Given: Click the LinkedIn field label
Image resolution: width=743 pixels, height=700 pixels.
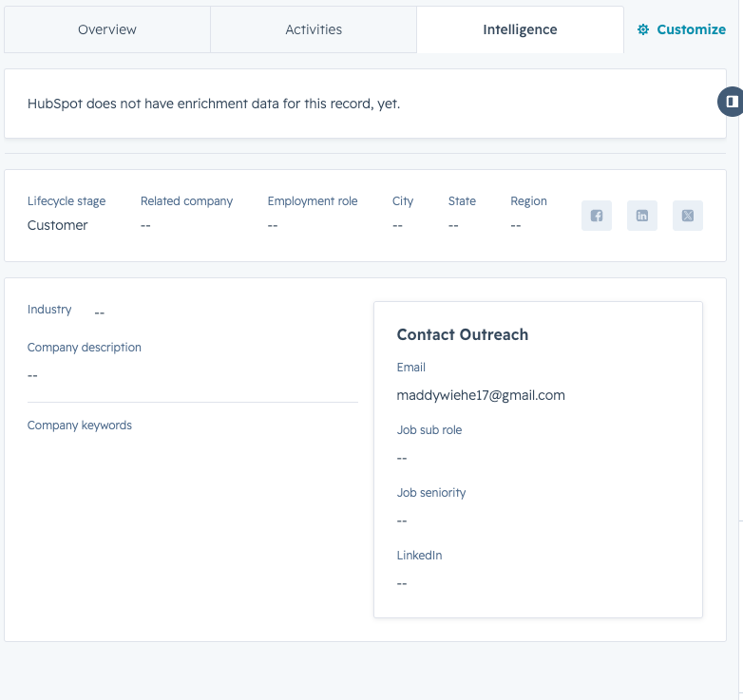Looking at the screenshot, I should tap(419, 555).
